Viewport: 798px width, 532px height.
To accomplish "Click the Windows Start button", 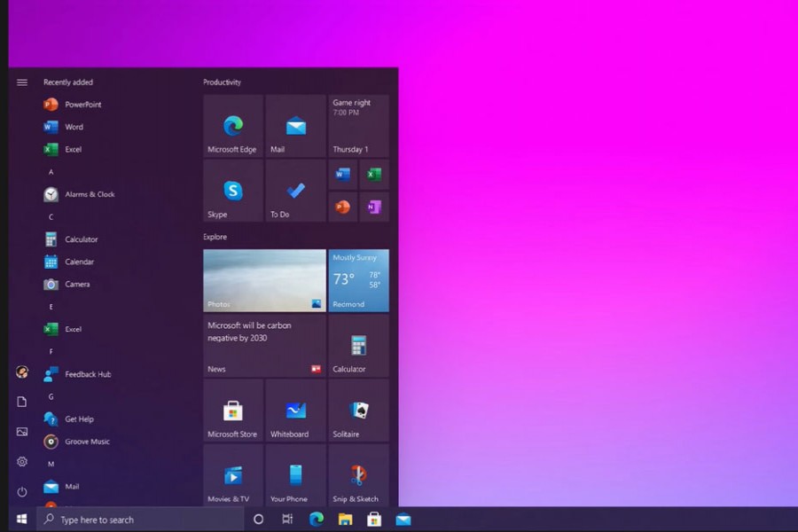I will [22, 519].
